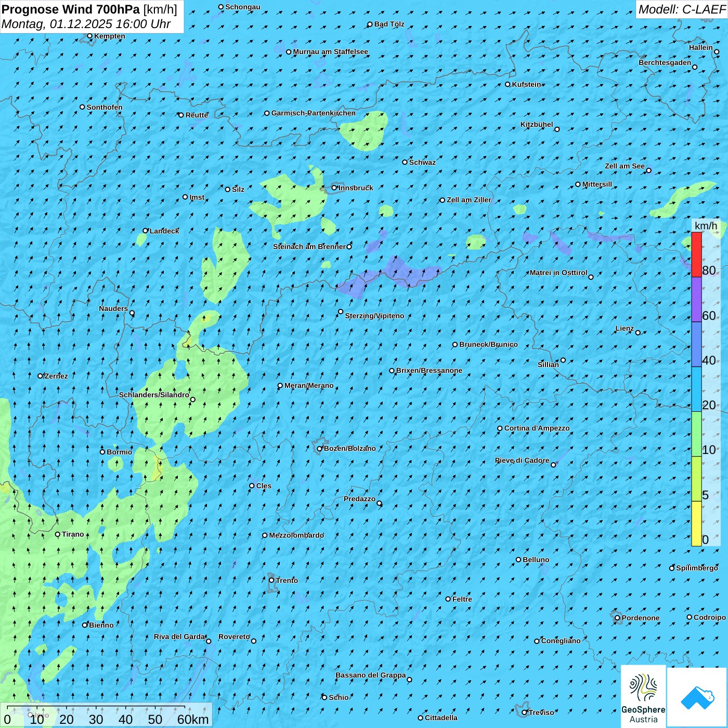Screen dimensions: 728x728
Task: Click the Trento city marker
Action: [x=271, y=580]
